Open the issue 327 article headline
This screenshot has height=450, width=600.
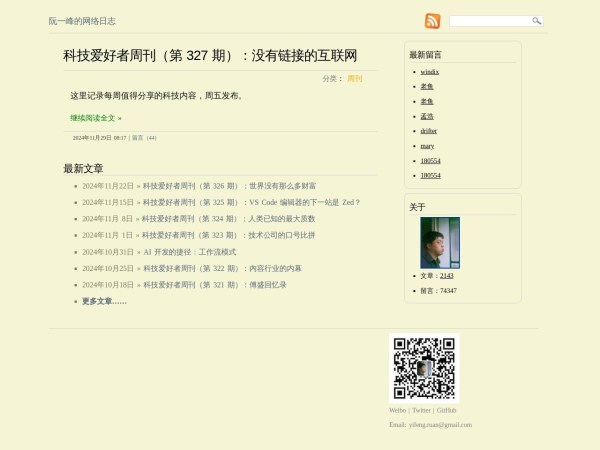210,56
